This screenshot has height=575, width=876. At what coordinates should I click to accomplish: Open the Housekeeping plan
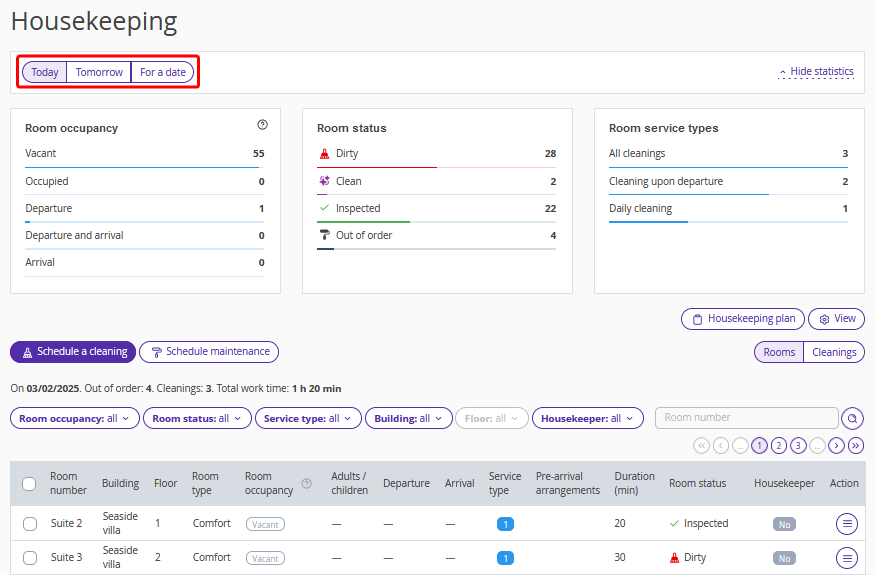click(x=742, y=319)
